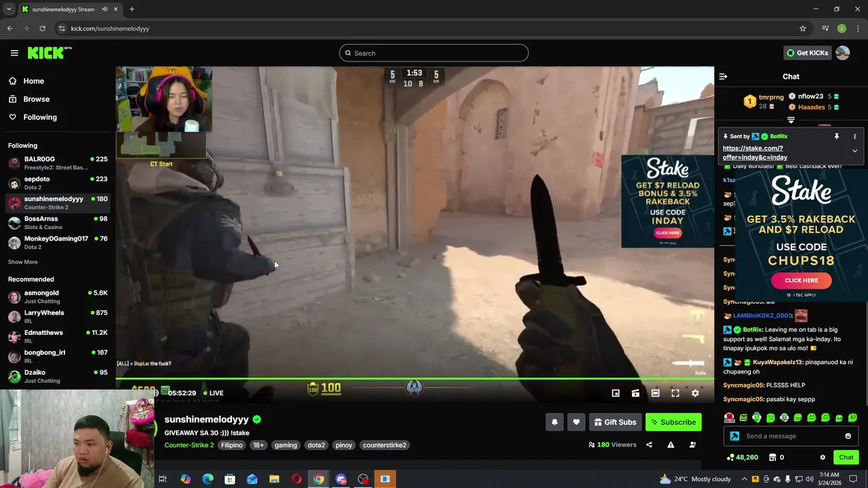Open pinned message options menu
This screenshot has width=868, height=488.
point(854,136)
